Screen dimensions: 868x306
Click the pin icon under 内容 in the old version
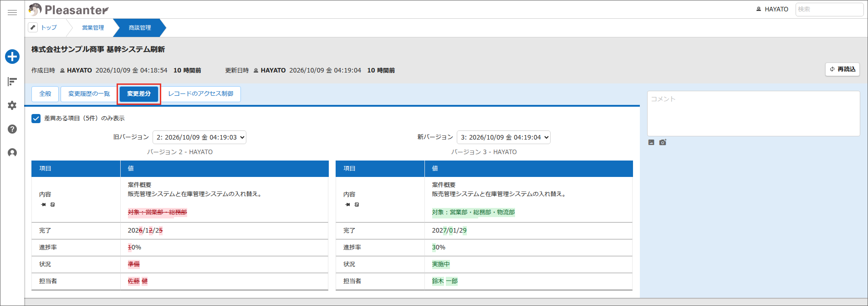click(x=44, y=204)
